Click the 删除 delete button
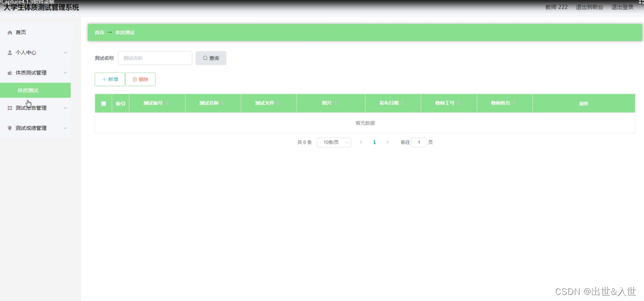Image resolution: width=644 pixels, height=301 pixels. point(140,79)
